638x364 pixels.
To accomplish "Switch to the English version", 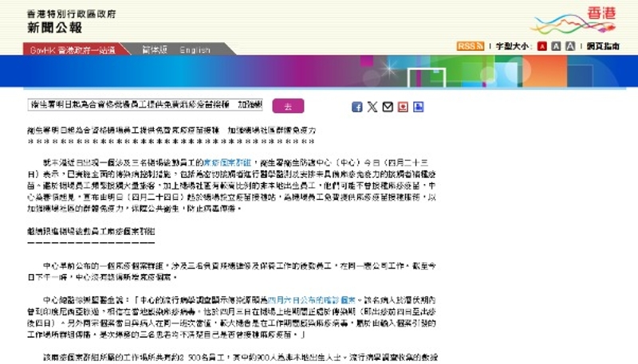I will [x=195, y=50].
